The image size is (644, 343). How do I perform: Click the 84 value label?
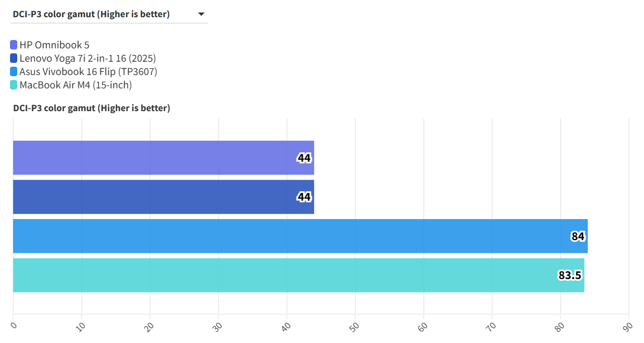click(578, 236)
